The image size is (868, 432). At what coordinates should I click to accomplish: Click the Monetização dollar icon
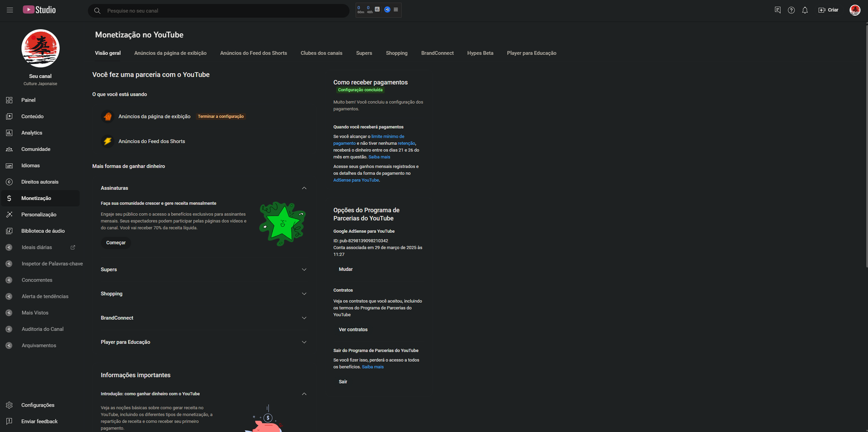[9, 198]
